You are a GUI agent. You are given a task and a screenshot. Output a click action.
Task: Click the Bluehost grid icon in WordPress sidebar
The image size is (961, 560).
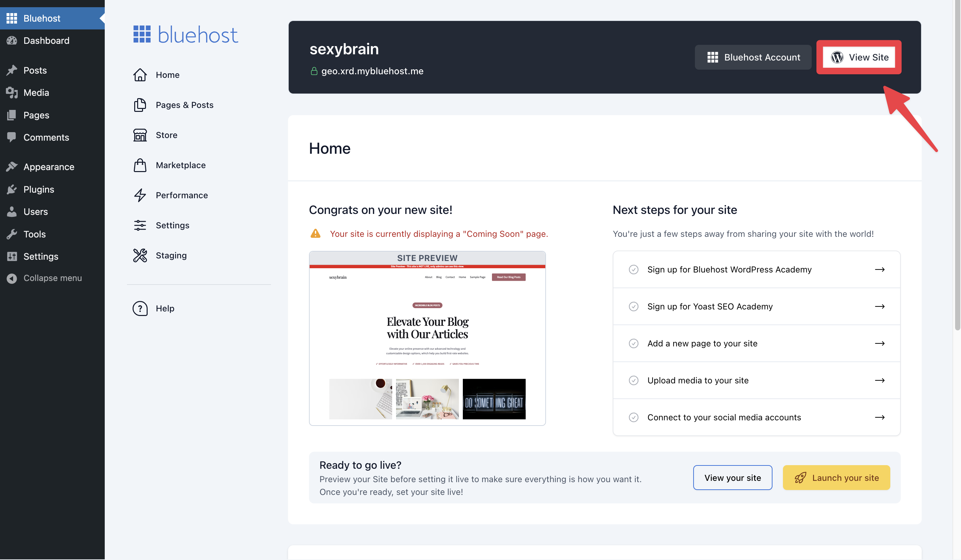pos(12,18)
